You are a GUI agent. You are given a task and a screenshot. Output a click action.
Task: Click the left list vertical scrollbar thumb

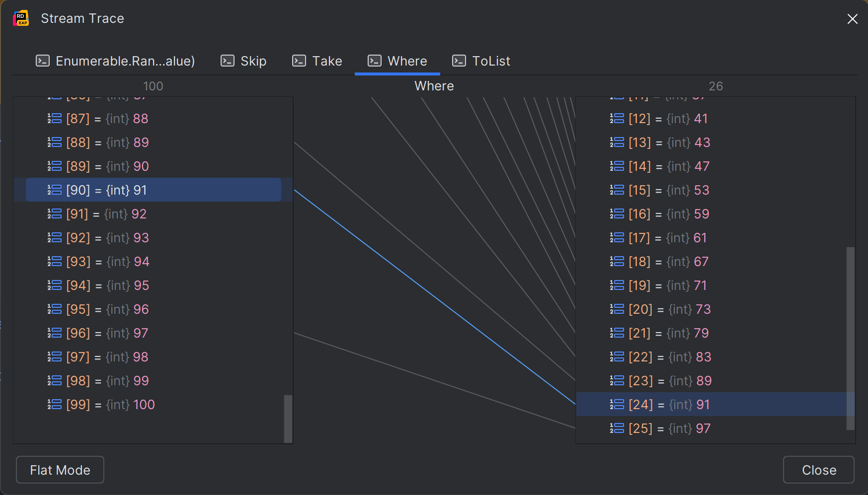tap(288, 418)
